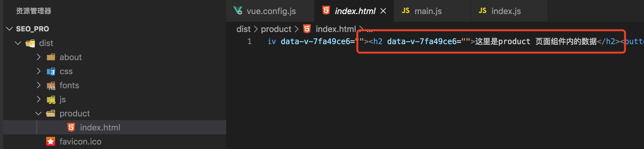The image size is (644, 149).
Task: Click the JS icon on main.js tab
Action: click(406, 11)
